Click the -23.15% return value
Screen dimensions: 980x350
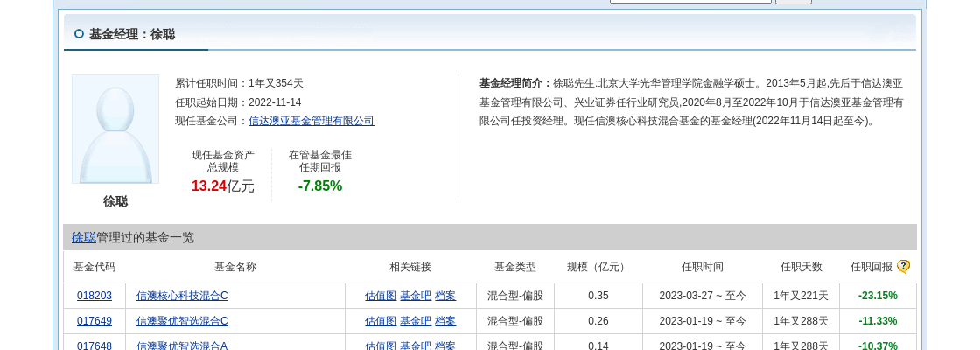[x=878, y=296]
